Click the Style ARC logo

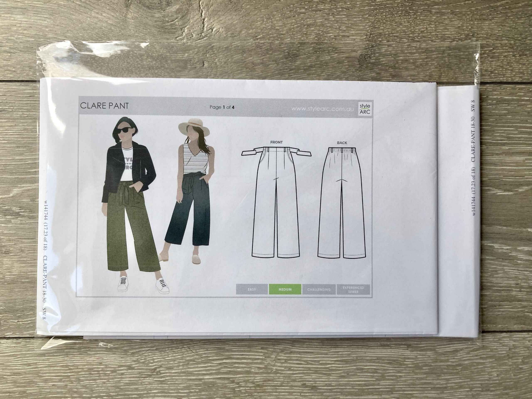pos(365,109)
